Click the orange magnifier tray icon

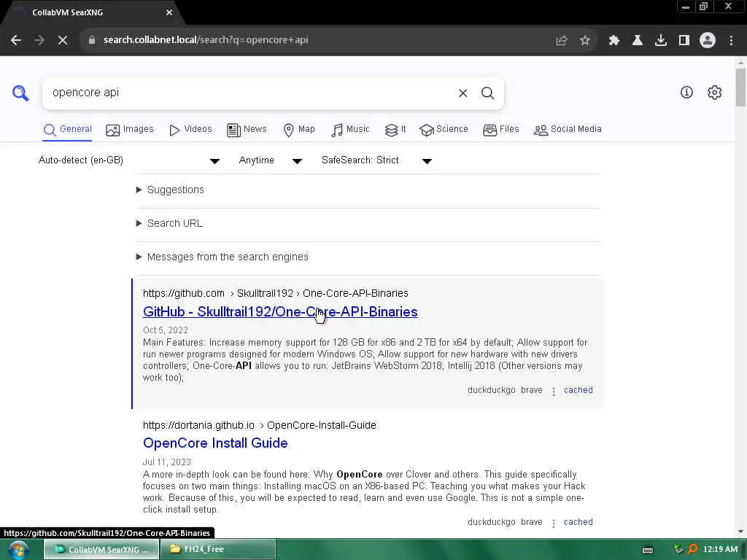click(x=693, y=549)
